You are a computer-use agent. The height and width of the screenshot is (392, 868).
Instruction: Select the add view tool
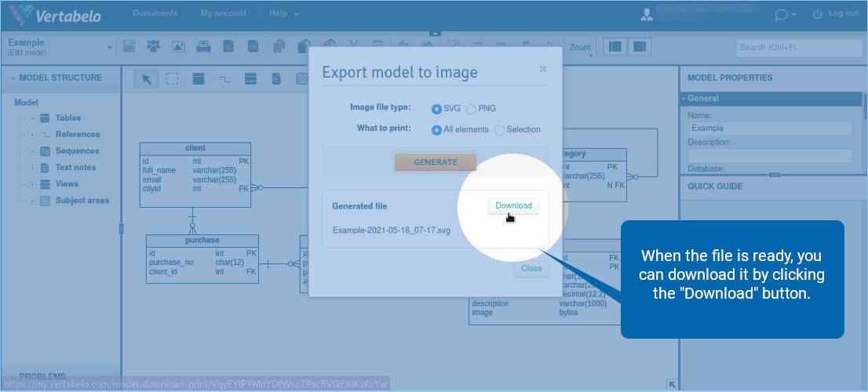coord(251,79)
